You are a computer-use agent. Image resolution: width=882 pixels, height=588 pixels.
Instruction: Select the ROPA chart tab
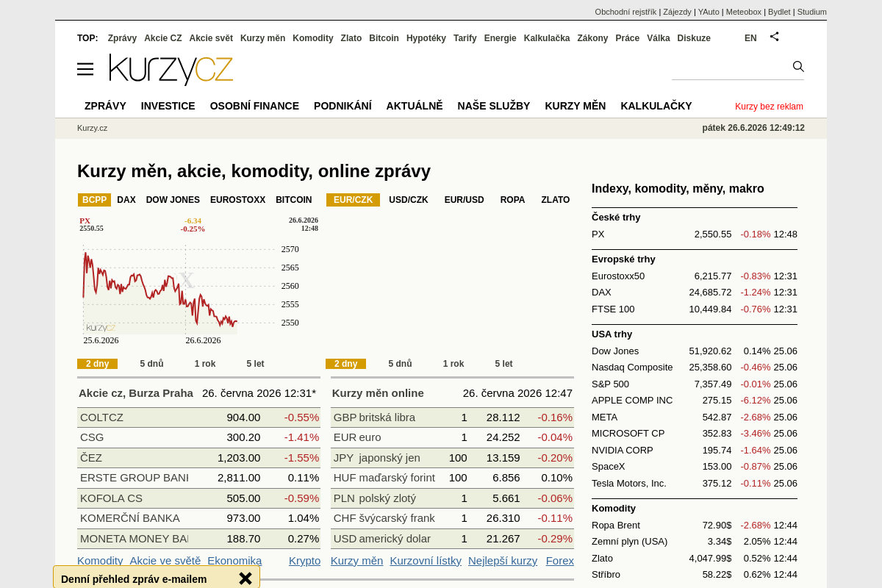(x=513, y=200)
